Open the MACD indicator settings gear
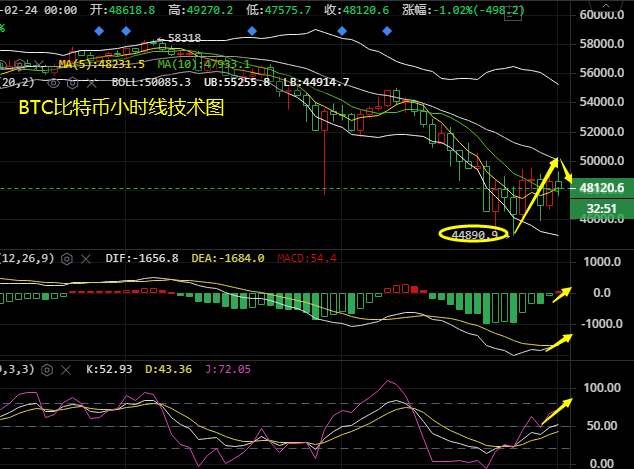The width and height of the screenshot is (634, 469). [x=68, y=258]
